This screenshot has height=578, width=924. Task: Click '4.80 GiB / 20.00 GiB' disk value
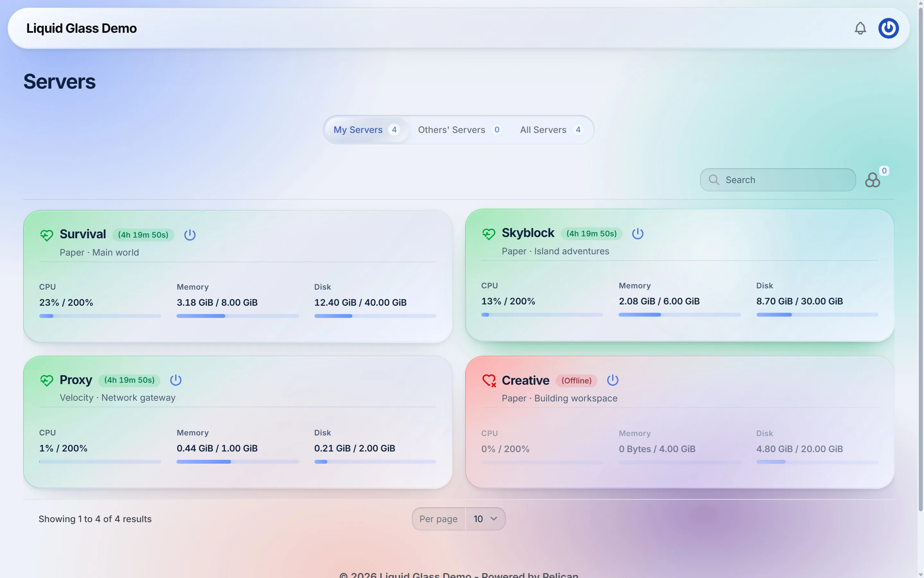click(800, 449)
